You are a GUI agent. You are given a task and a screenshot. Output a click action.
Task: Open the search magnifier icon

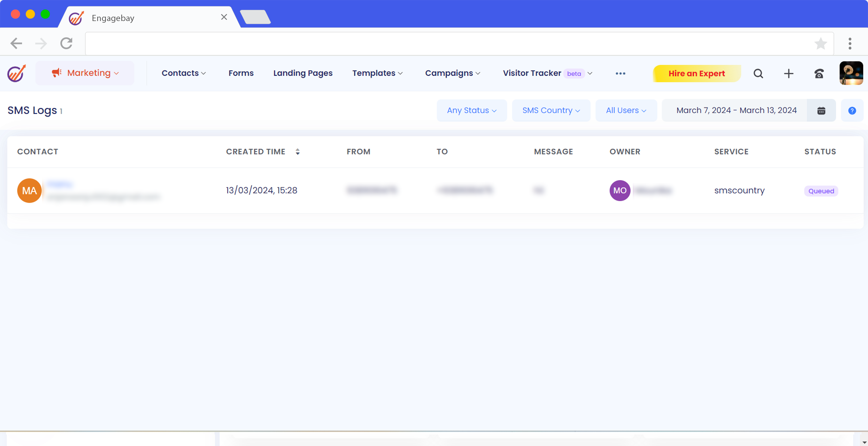pos(758,74)
